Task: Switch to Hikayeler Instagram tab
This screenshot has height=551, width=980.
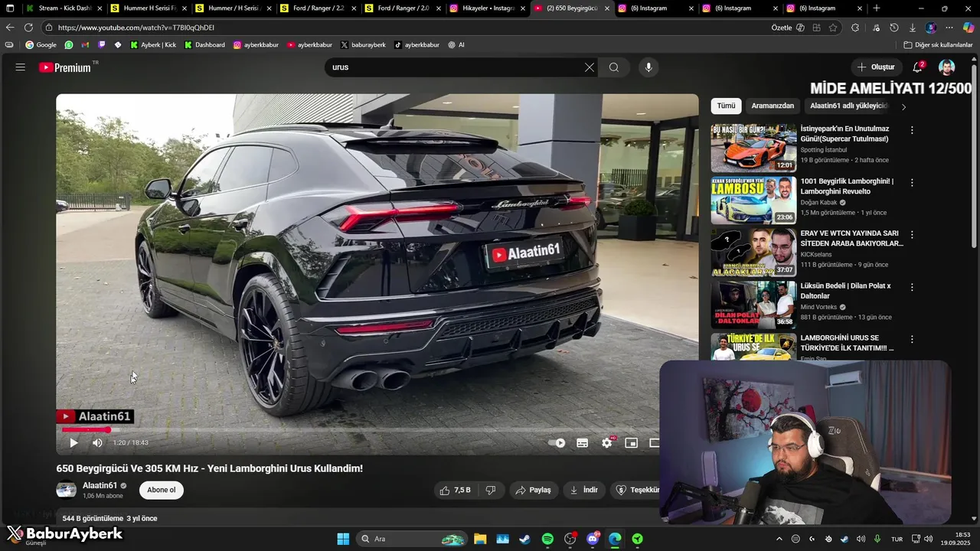Action: tap(488, 8)
